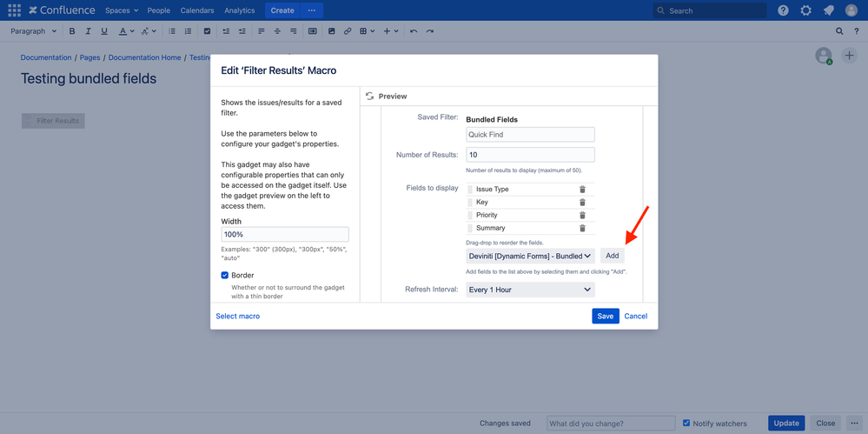
Task: Open the Spaces menu
Action: click(x=122, y=10)
